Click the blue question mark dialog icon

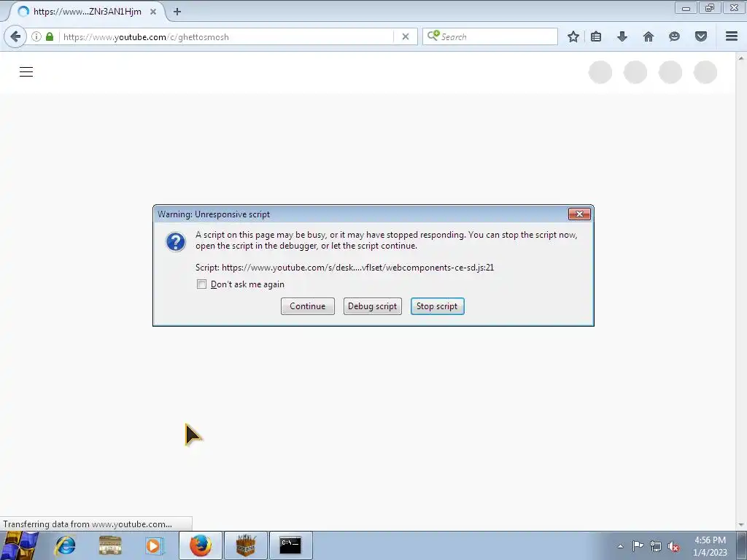175,242
